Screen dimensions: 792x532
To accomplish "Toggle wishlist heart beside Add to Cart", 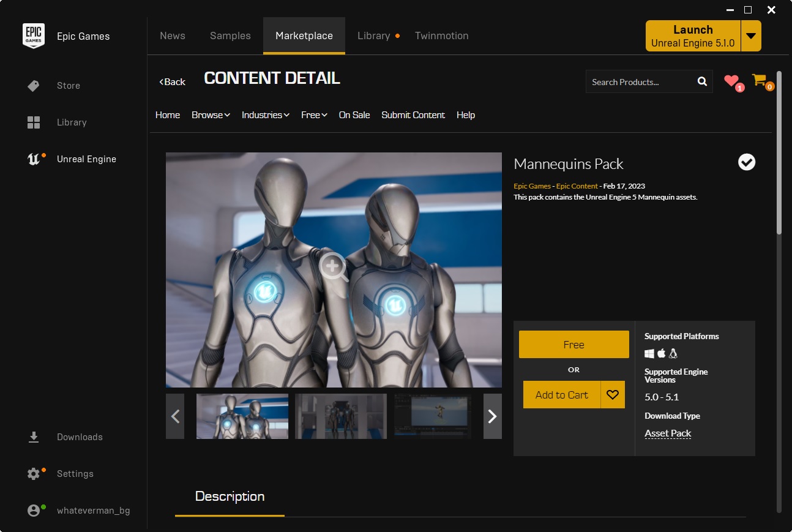I will pyautogui.click(x=613, y=395).
